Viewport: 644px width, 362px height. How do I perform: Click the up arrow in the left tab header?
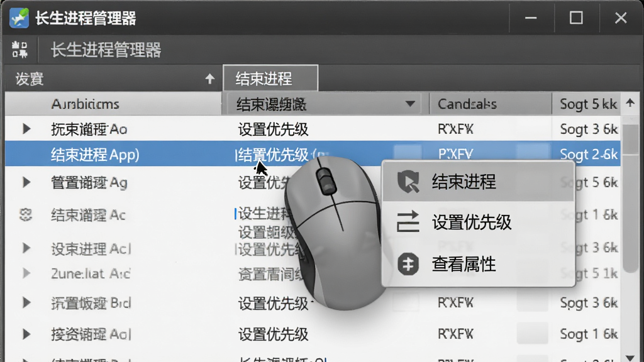[210, 79]
